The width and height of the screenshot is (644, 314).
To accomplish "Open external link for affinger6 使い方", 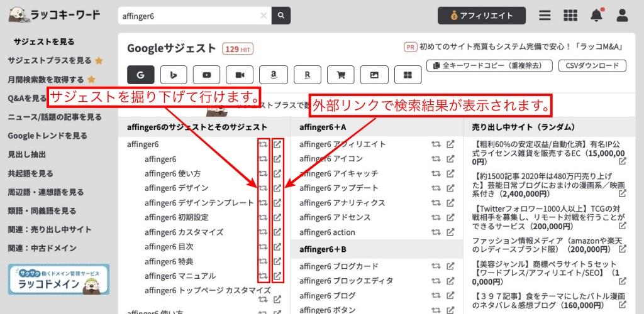I will (x=277, y=173).
